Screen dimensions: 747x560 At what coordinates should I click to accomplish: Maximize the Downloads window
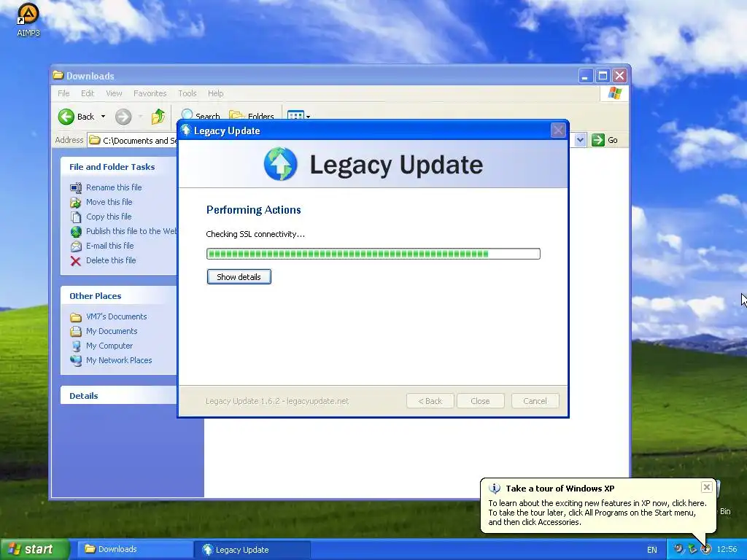(x=603, y=76)
